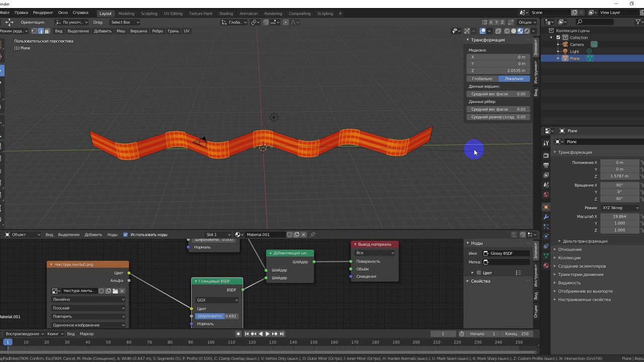The width and height of the screenshot is (644, 362).
Task: Select 'Локально' coordinate option
Action: click(x=514, y=79)
